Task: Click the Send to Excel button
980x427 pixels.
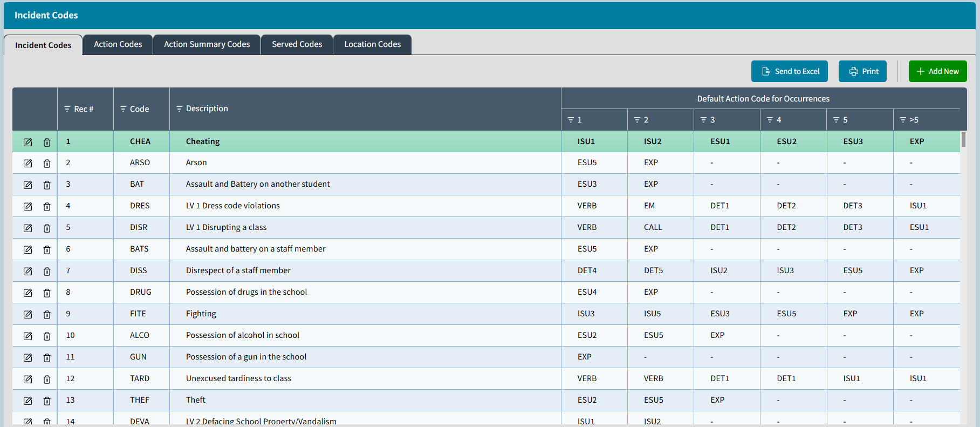Action: click(790, 71)
